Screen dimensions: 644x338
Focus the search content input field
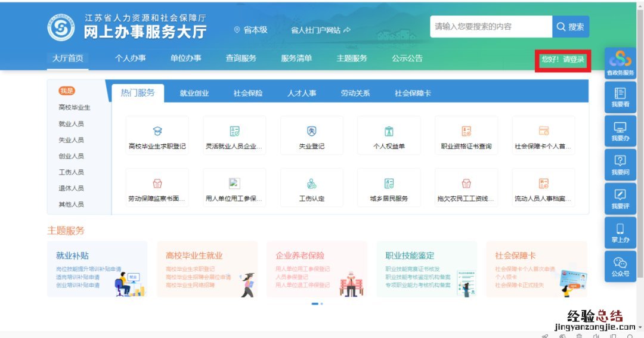click(491, 27)
